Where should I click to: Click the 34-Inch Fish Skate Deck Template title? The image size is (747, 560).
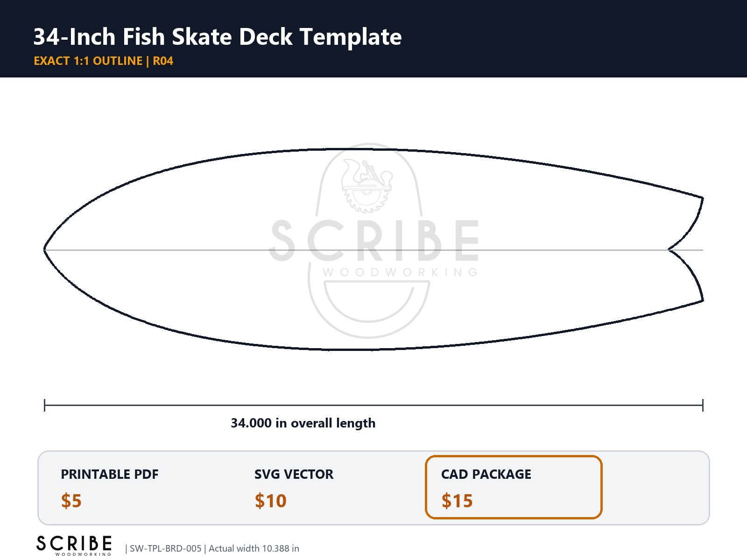(x=218, y=36)
